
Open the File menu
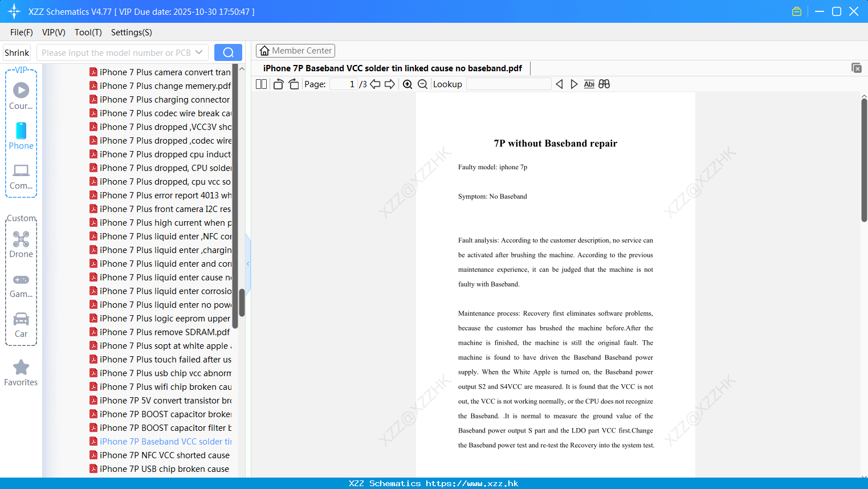[22, 32]
